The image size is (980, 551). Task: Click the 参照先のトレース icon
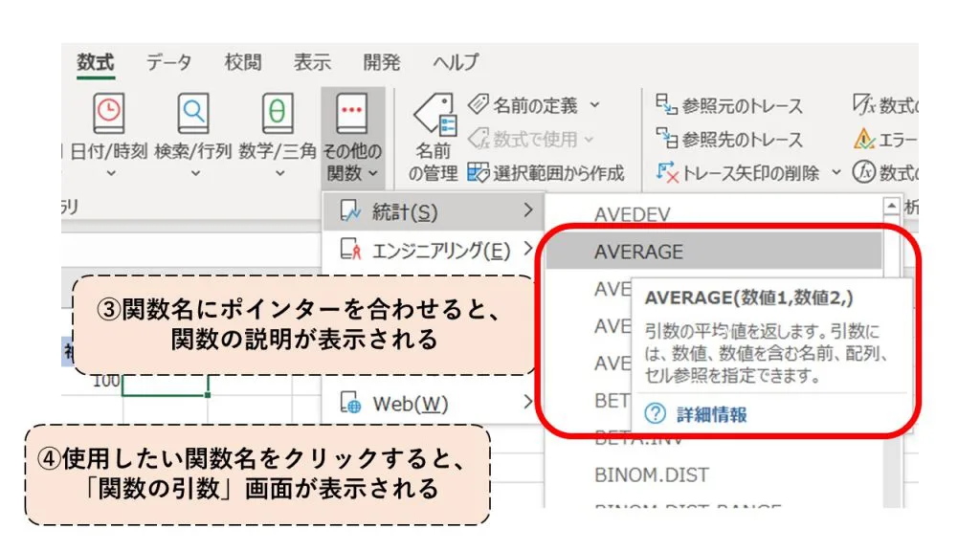666,138
